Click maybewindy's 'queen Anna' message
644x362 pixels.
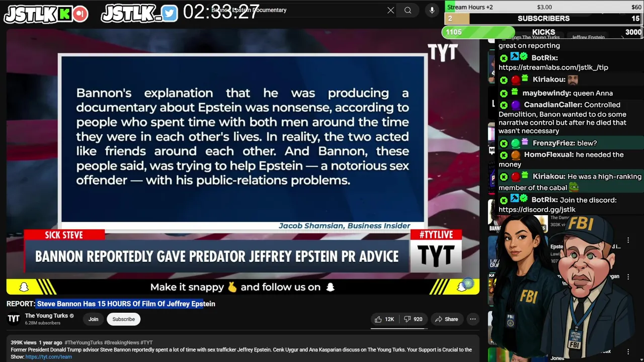pyautogui.click(x=593, y=93)
